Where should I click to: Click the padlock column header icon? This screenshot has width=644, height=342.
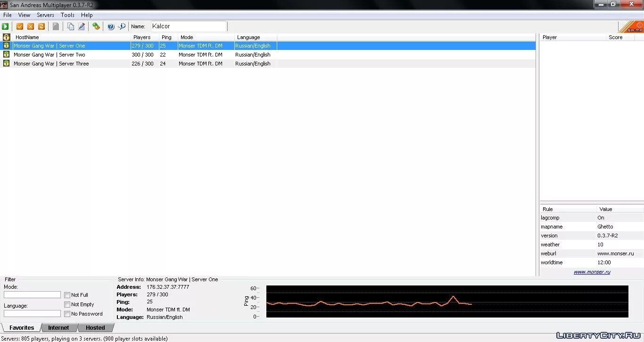click(x=7, y=37)
